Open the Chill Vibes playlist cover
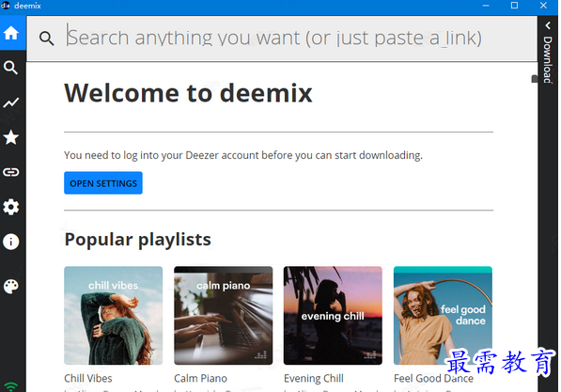 113,316
